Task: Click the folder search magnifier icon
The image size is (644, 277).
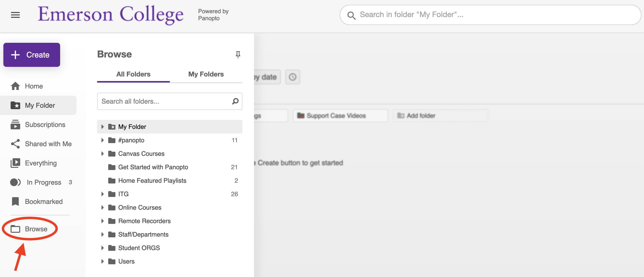Action: pyautogui.click(x=235, y=101)
